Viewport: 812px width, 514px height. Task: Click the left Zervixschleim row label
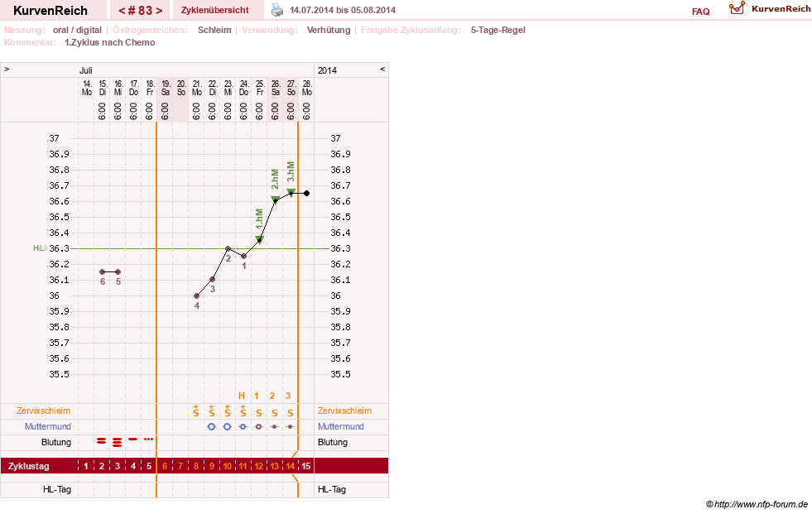44,411
